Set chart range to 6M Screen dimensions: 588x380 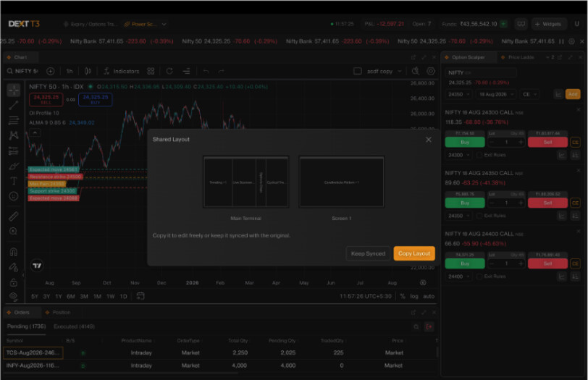(70, 297)
